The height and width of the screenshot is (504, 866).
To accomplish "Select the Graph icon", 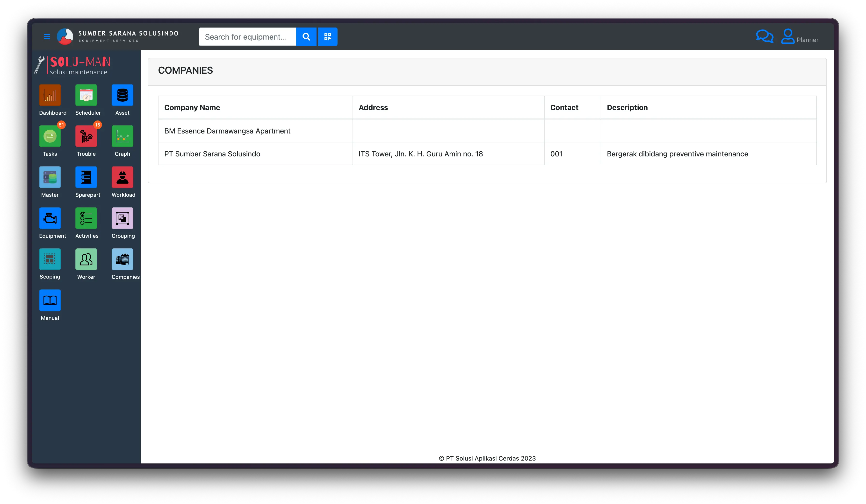I will 122,136.
